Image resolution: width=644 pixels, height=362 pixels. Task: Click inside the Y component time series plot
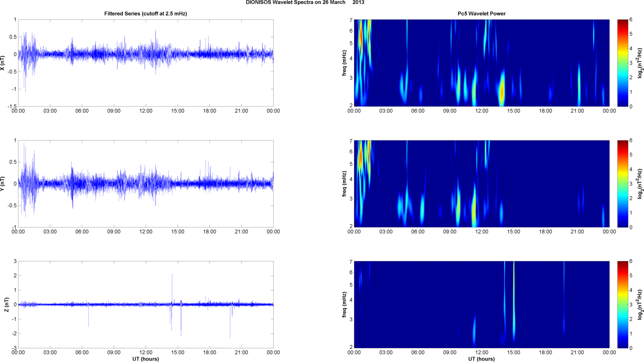click(x=146, y=184)
